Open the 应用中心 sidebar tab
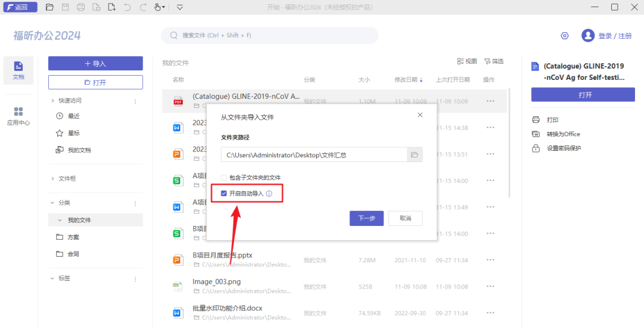The image size is (644, 329). click(x=18, y=116)
